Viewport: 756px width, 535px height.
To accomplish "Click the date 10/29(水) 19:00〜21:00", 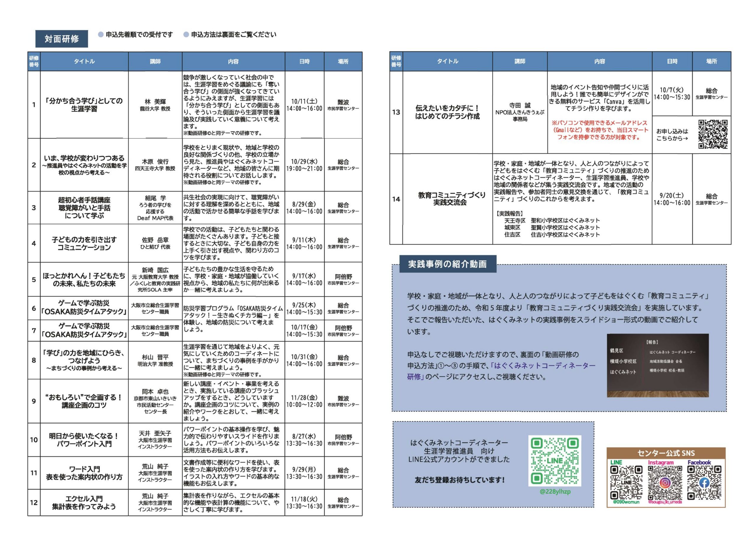I will tap(304, 165).
